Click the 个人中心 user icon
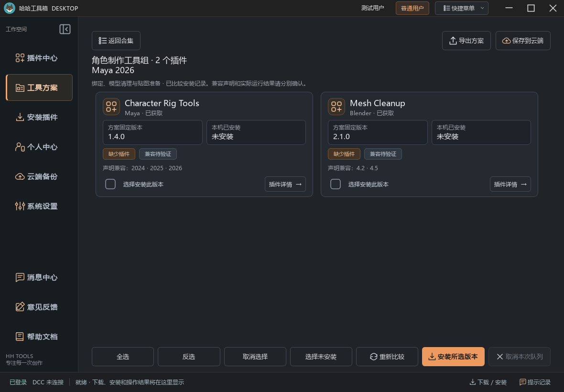 (x=20, y=147)
